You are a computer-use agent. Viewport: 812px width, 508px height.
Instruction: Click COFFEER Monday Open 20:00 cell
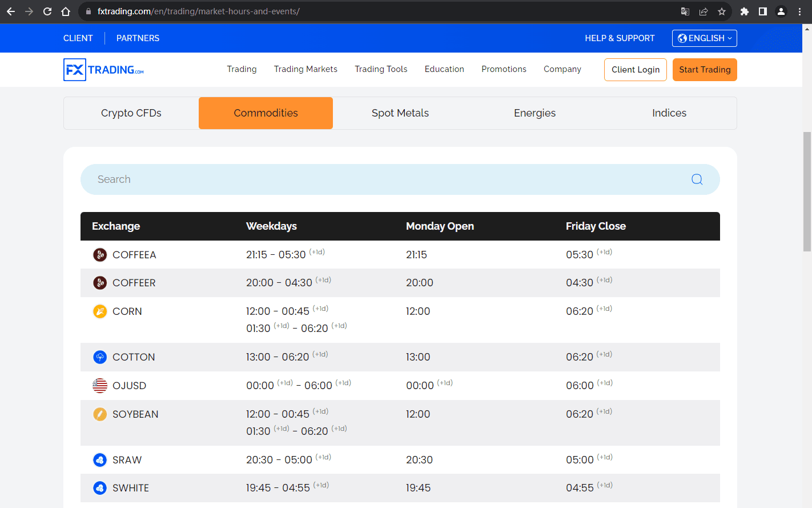pyautogui.click(x=420, y=283)
